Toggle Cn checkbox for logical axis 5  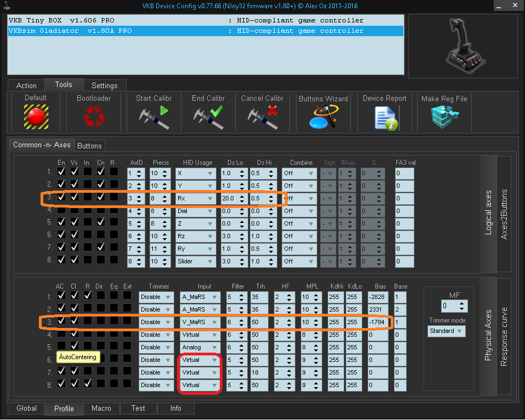tap(100, 222)
